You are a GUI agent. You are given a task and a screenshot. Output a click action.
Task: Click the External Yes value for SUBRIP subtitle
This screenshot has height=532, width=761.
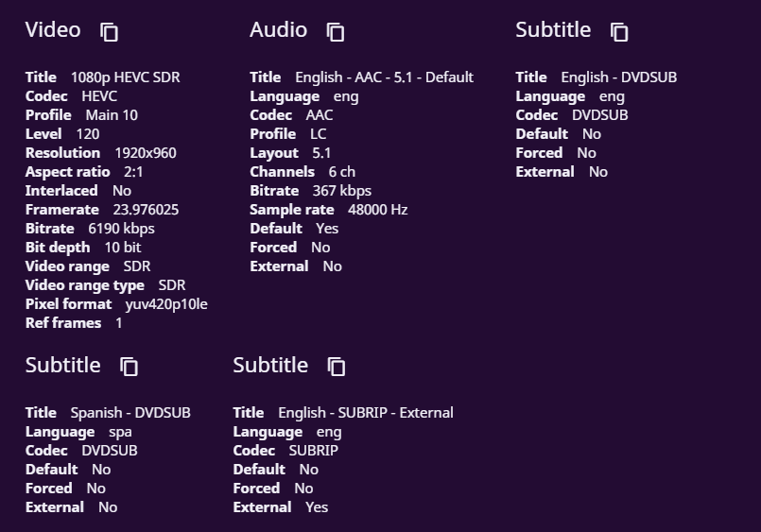pos(317,507)
